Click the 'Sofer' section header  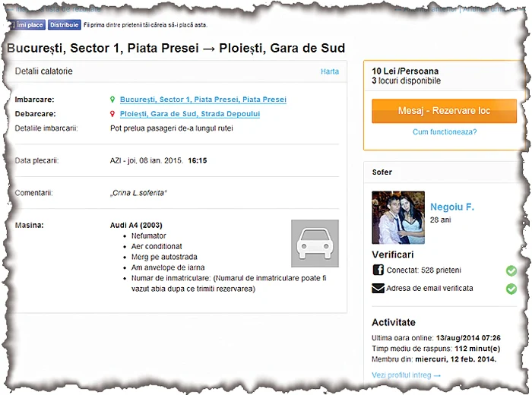coord(382,172)
